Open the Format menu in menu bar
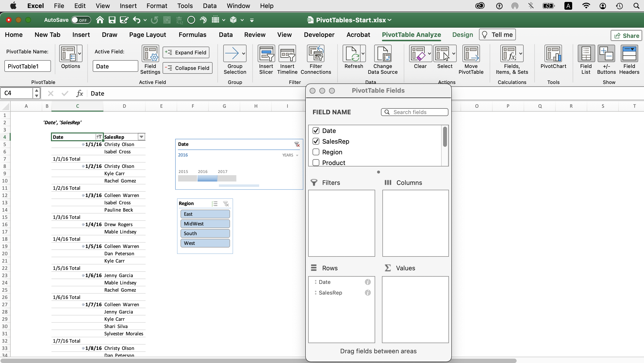The image size is (644, 363). pyautogui.click(x=157, y=6)
